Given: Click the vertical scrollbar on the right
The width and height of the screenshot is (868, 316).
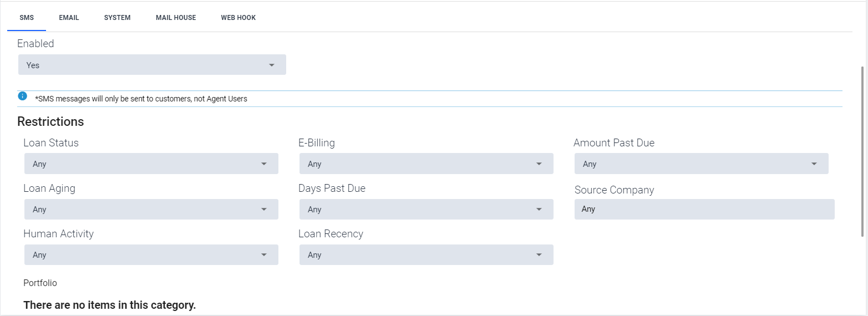Looking at the screenshot, I should (862, 151).
